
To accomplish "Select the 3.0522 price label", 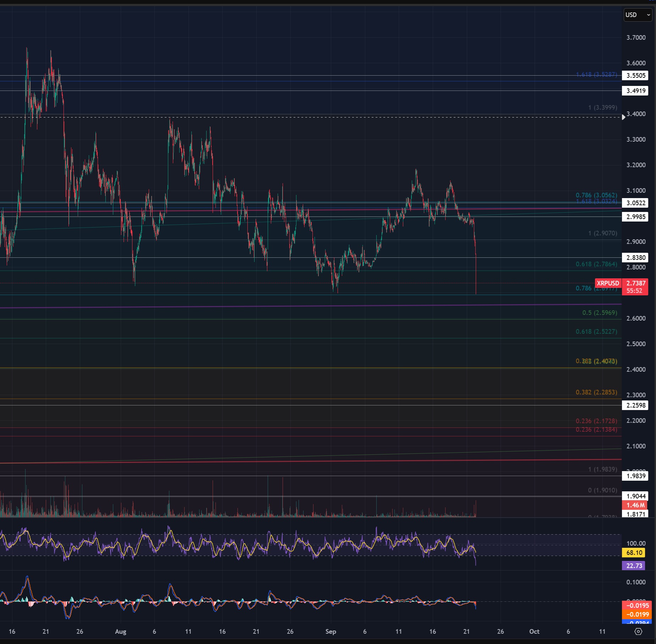I will coord(635,203).
